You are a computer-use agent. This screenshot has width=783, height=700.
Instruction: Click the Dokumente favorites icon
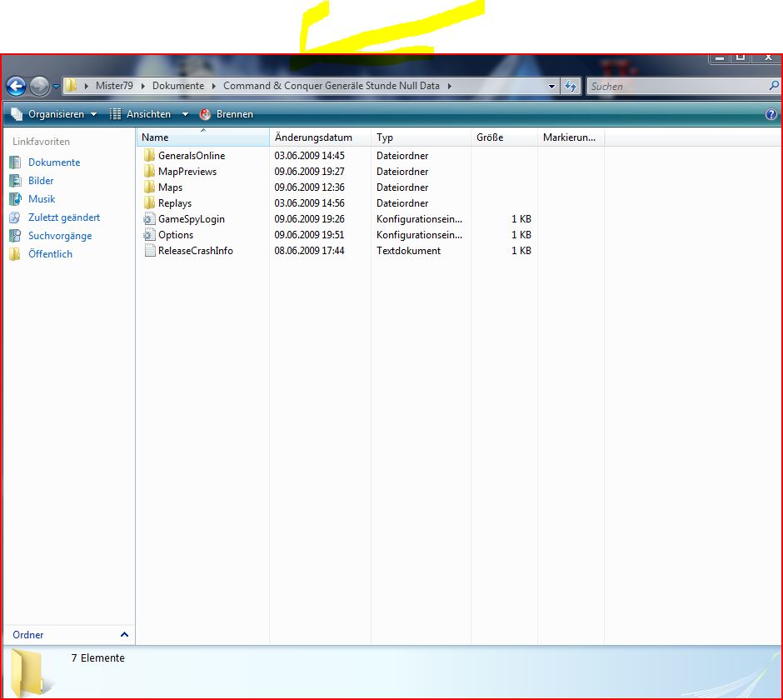(15, 162)
